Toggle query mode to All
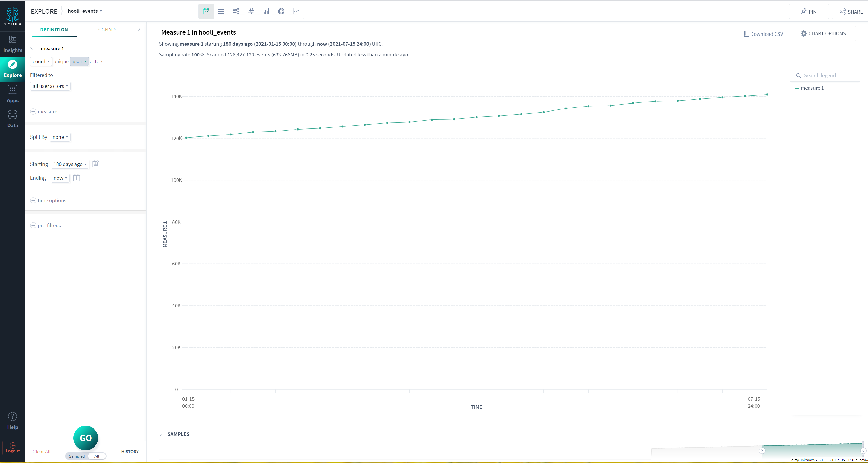This screenshot has width=868, height=463. pyautogui.click(x=97, y=456)
